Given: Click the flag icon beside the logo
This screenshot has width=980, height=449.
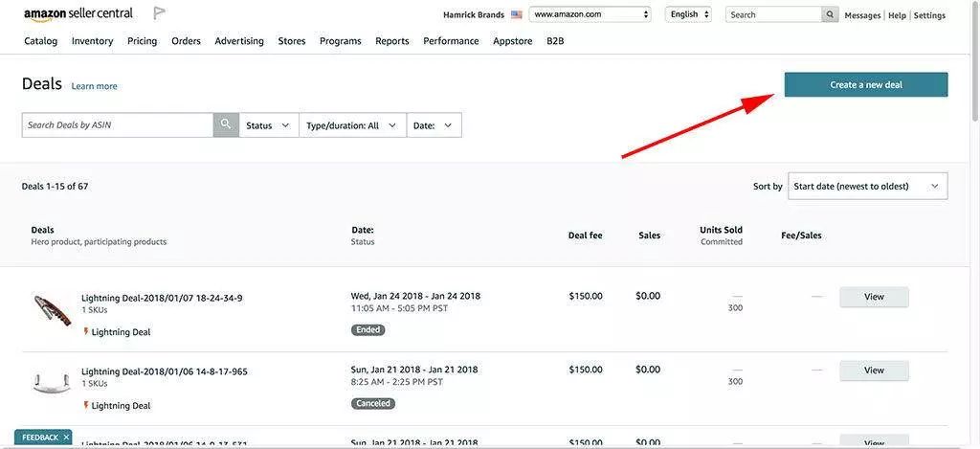Looking at the screenshot, I should click(x=159, y=13).
